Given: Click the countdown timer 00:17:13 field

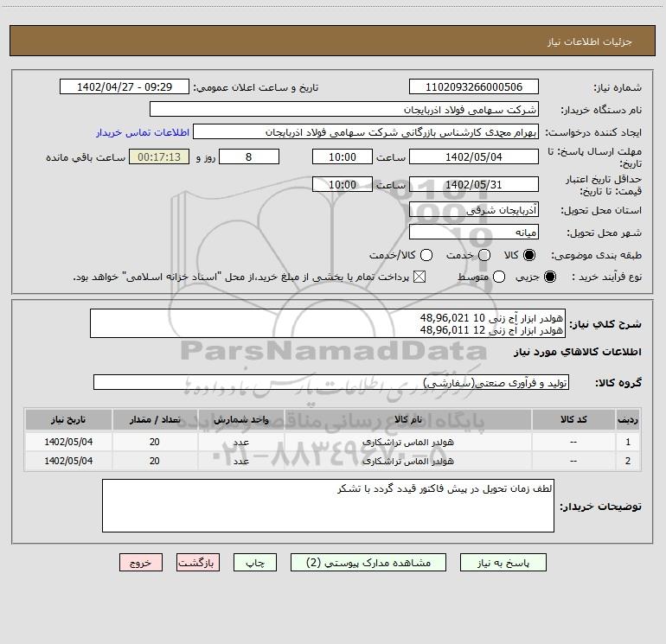Looking at the screenshot, I should tap(159, 156).
